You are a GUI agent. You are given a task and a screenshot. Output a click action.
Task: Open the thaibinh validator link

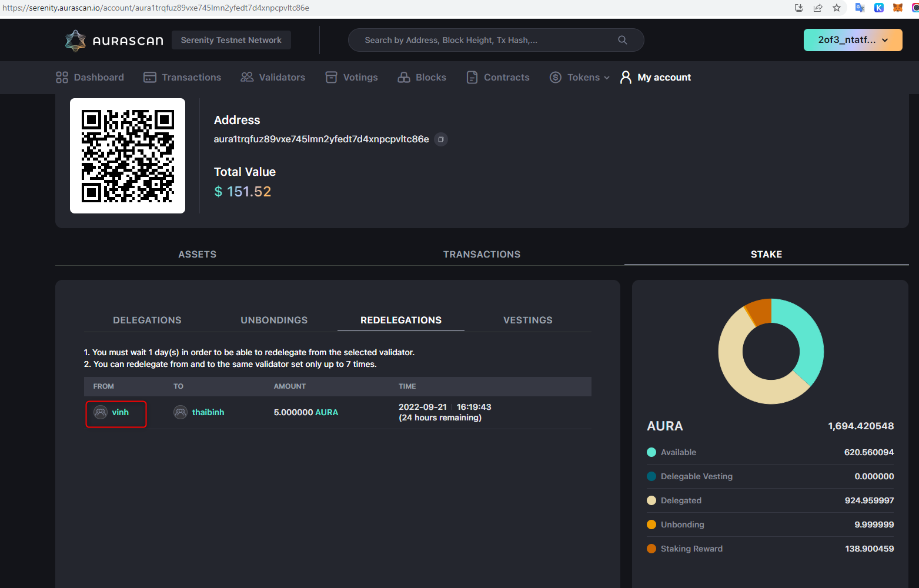(208, 412)
